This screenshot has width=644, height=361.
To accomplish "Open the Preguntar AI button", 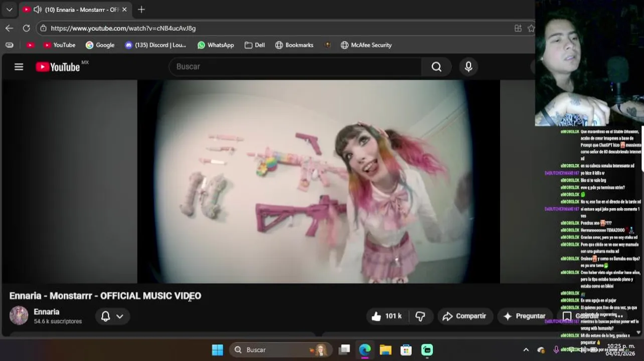I will coord(524,316).
